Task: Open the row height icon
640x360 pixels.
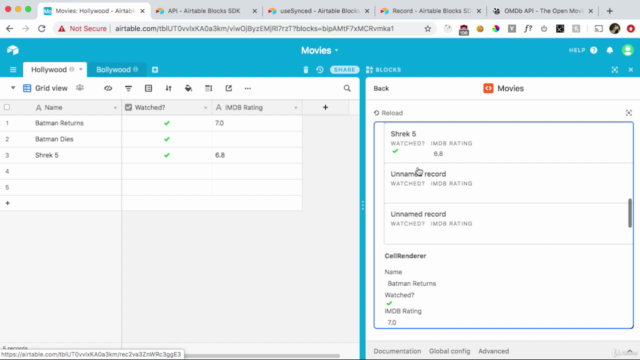Action: (209, 88)
